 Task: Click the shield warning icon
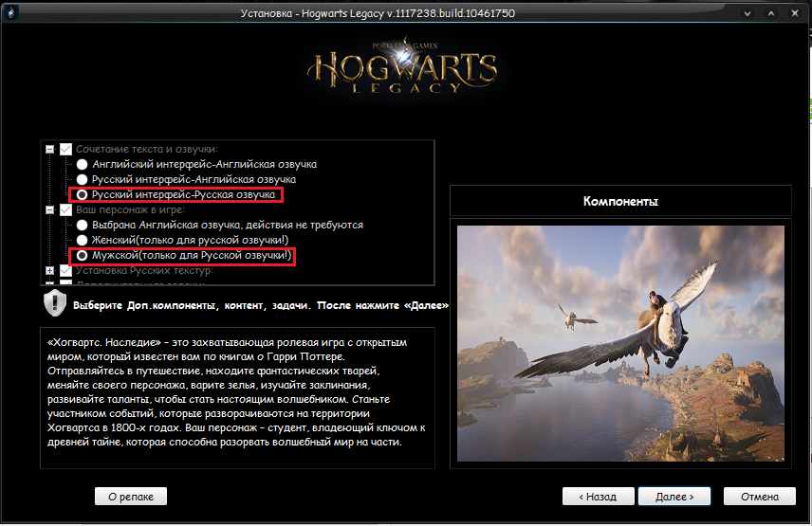[55, 303]
